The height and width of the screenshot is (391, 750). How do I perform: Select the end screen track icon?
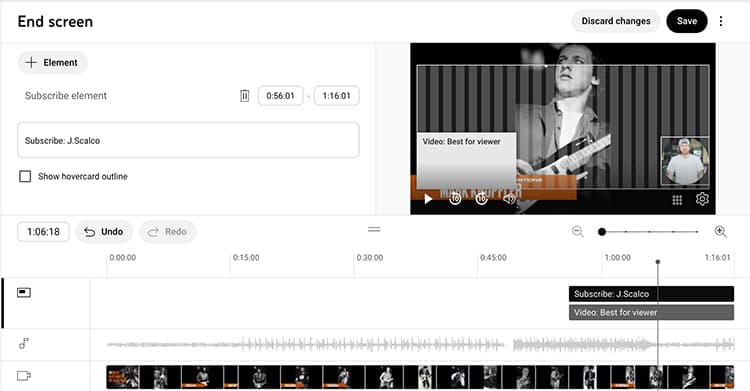click(x=24, y=292)
